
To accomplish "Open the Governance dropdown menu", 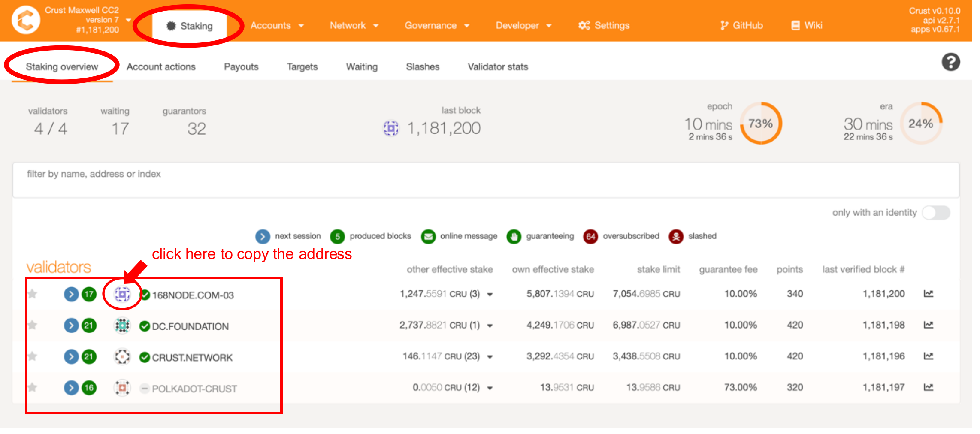I will [x=437, y=25].
